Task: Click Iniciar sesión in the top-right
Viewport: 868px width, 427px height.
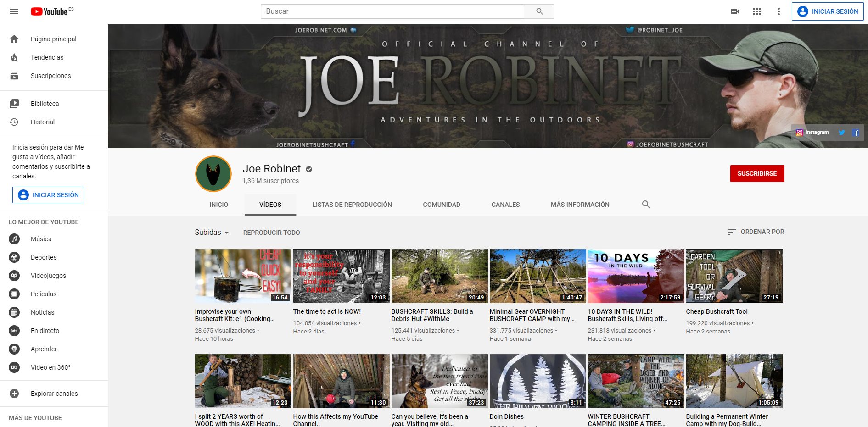Action: coord(828,11)
